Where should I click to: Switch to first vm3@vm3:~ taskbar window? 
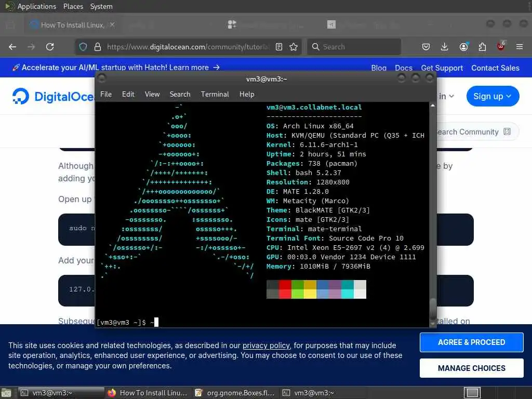coord(60,393)
